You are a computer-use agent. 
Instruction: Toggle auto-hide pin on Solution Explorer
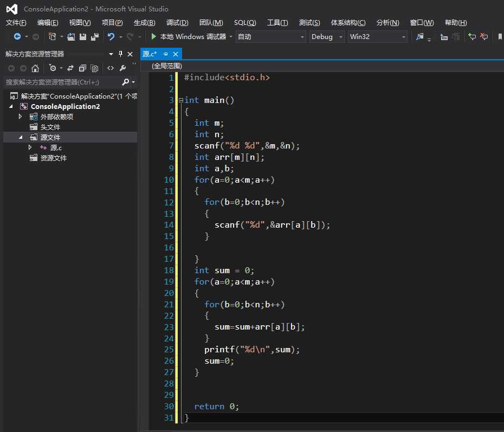pos(120,54)
